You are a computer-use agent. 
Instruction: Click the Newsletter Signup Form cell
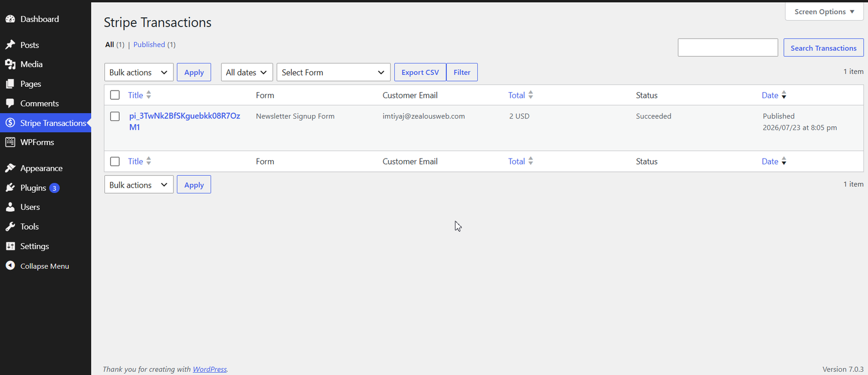295,116
